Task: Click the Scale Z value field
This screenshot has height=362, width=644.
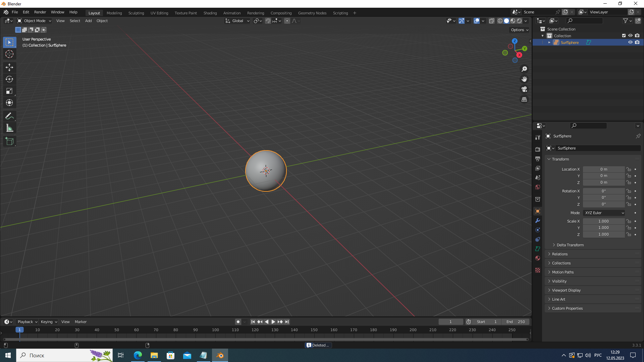Action: [603, 234]
